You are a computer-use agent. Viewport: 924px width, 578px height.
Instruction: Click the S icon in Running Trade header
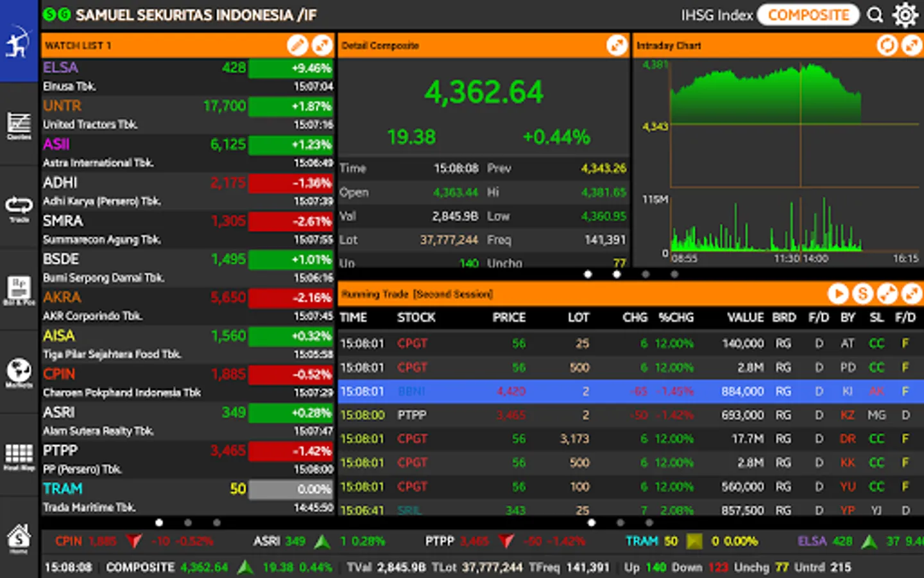pos(863,293)
